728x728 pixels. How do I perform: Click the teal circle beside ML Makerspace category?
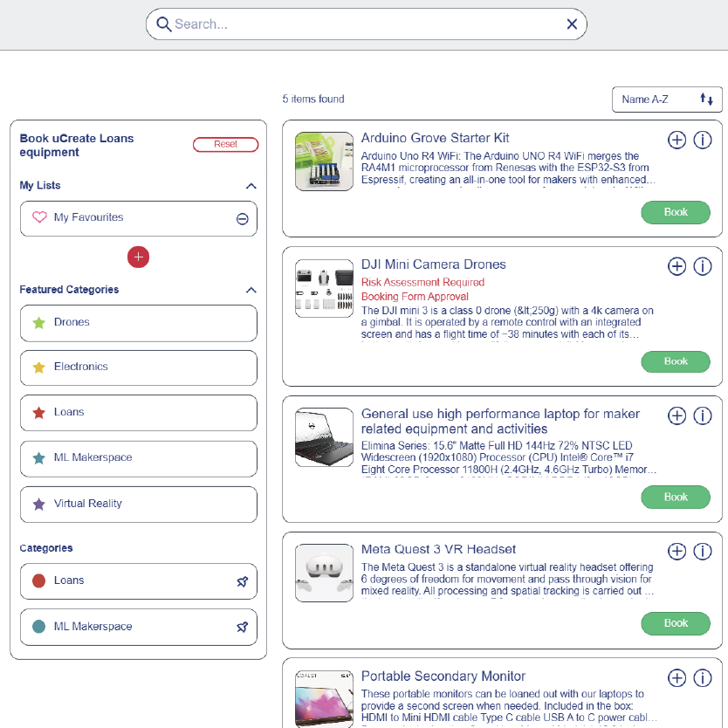[39, 627]
